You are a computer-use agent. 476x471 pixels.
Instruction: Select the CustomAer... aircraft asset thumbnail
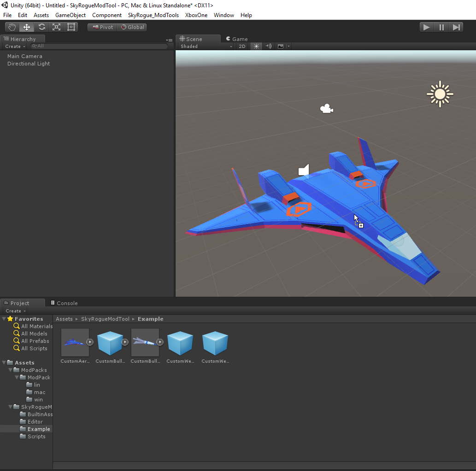(75, 342)
